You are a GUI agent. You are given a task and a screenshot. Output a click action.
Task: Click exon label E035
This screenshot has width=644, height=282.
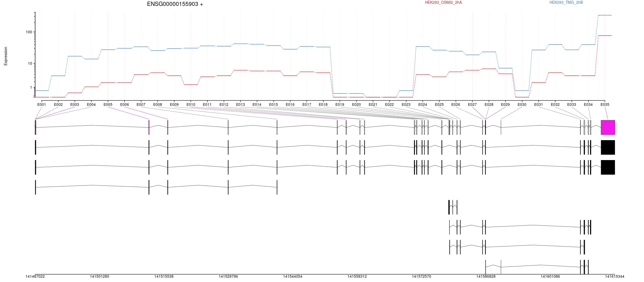pos(605,104)
